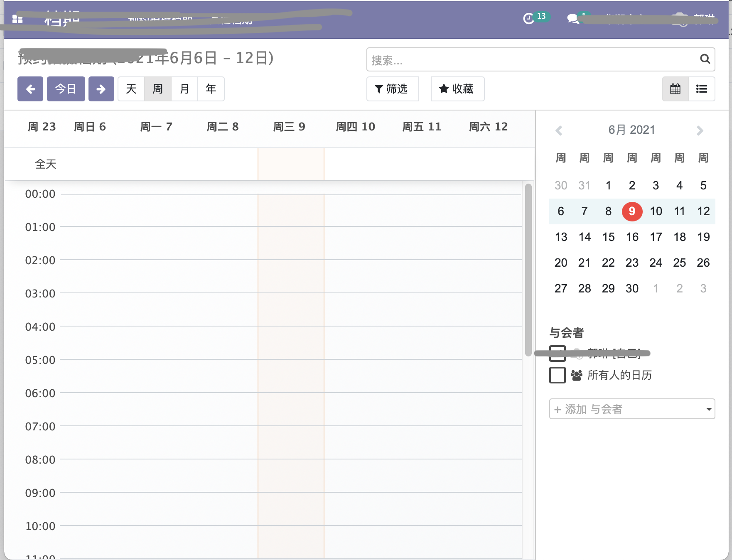This screenshot has height=560, width=732.
Task: Select June 15 in mini calendar
Action: coord(608,237)
